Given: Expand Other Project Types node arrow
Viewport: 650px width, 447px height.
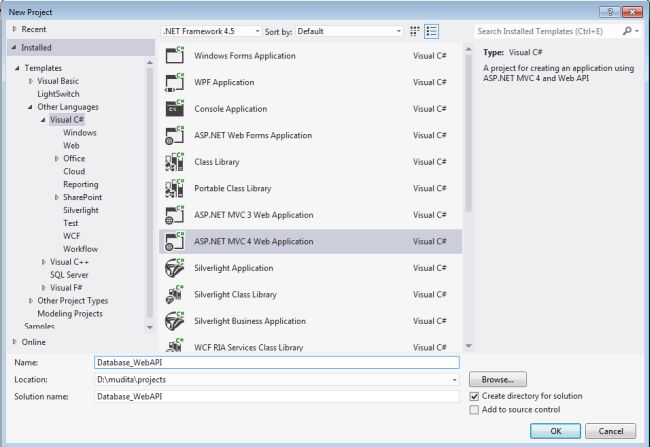Looking at the screenshot, I should pos(31,301).
